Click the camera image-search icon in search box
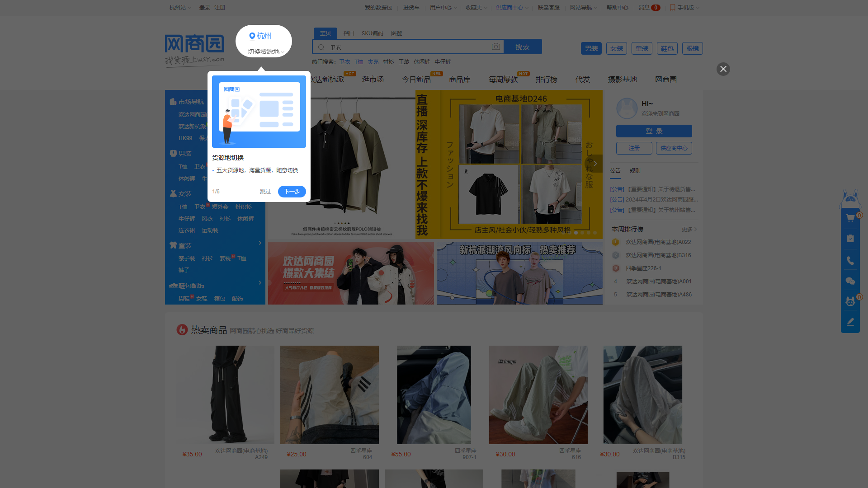 [496, 47]
